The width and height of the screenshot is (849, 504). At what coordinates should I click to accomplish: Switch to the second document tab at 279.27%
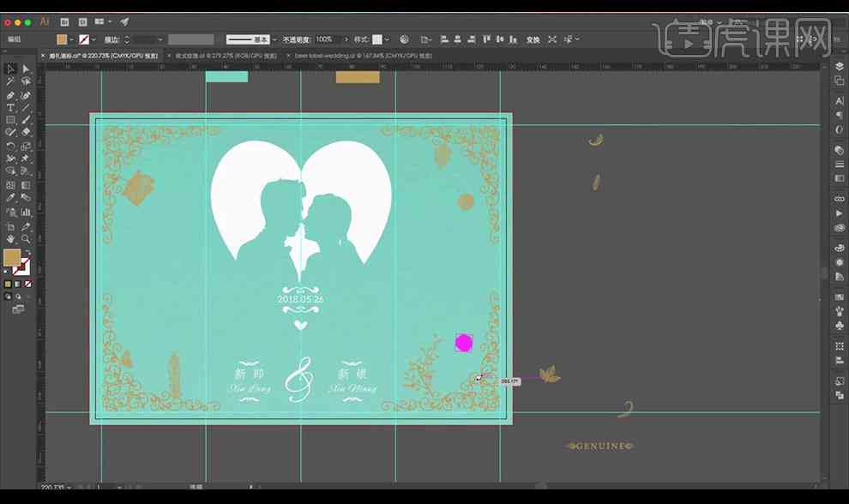click(x=226, y=56)
